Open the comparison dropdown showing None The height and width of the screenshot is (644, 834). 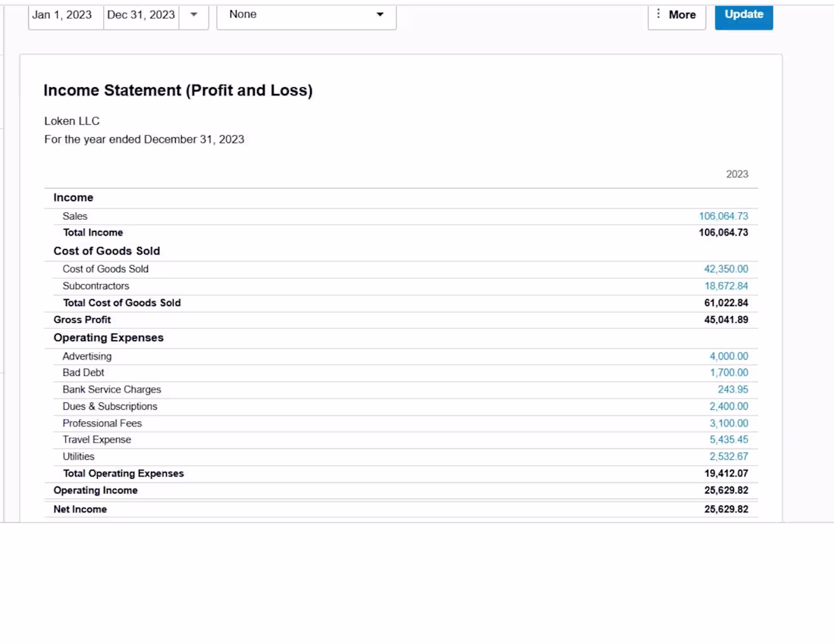coord(306,14)
